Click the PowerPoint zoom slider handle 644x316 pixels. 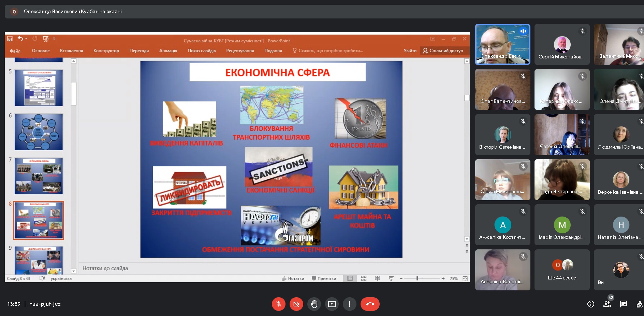417,278
